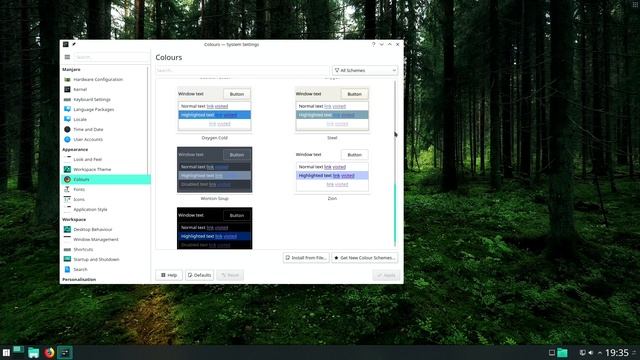Screen dimensions: 640x360
Task: Open the sidebar hamburger menu
Action: pyautogui.click(x=67, y=57)
